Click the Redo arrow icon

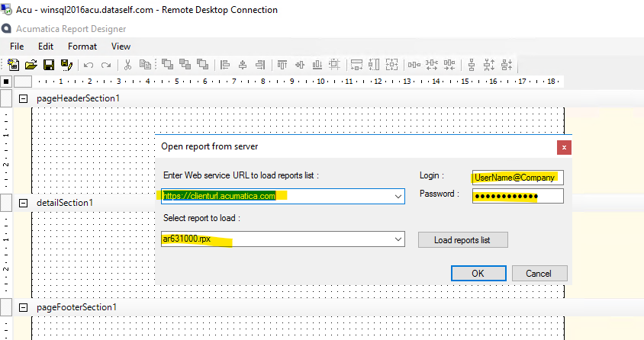coord(105,65)
